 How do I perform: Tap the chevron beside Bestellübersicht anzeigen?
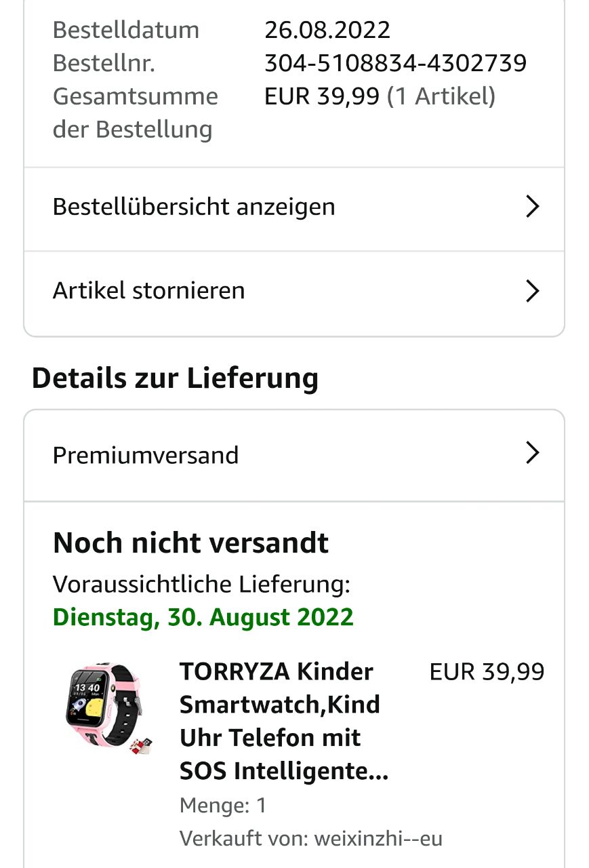533,207
